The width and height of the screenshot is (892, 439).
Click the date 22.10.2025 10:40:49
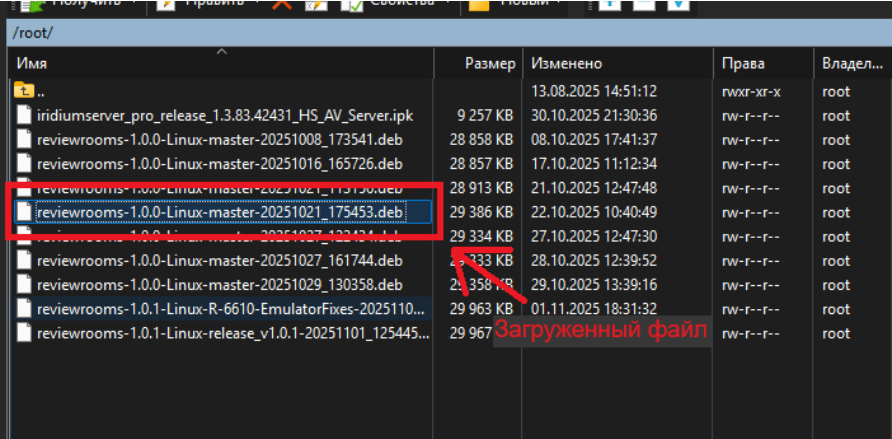[594, 213]
